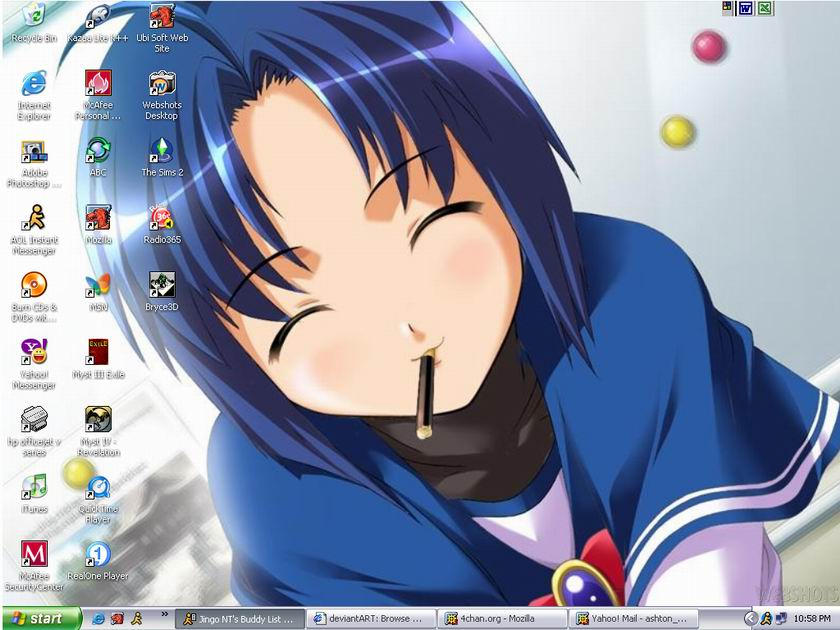Launch Adobe Photoshop from the desktop
The image size is (840, 630).
point(34,163)
